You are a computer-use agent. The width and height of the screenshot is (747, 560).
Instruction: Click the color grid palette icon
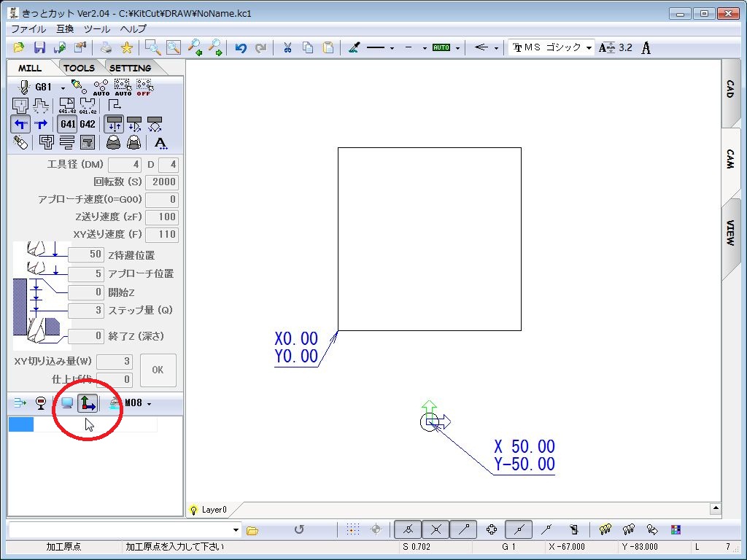click(676, 529)
